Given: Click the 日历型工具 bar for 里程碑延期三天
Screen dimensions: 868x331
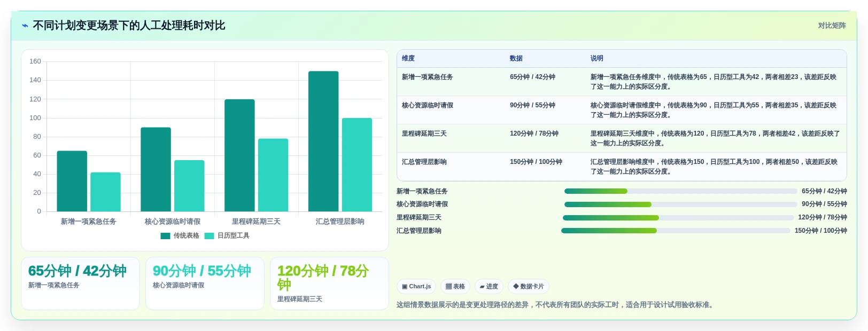Looking at the screenshot, I should coord(273,175).
